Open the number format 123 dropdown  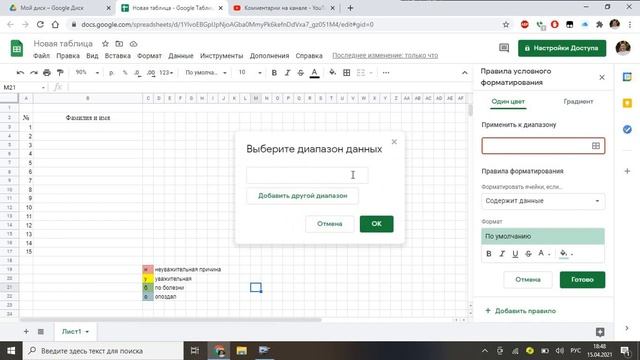click(166, 73)
